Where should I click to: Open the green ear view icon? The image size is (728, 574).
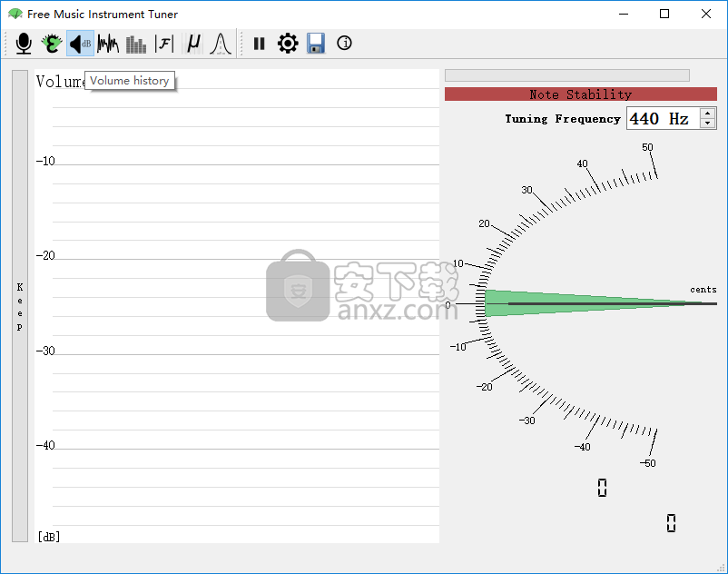click(52, 44)
